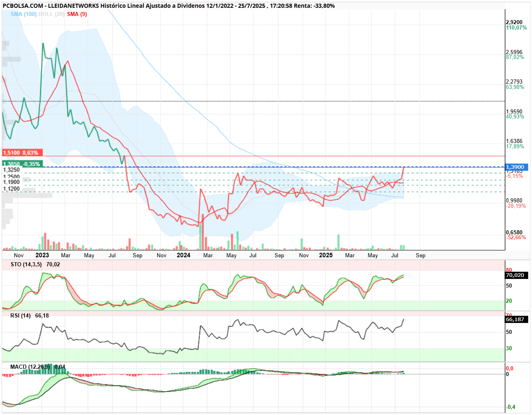Click the RSI (14) indicator label

[20, 315]
